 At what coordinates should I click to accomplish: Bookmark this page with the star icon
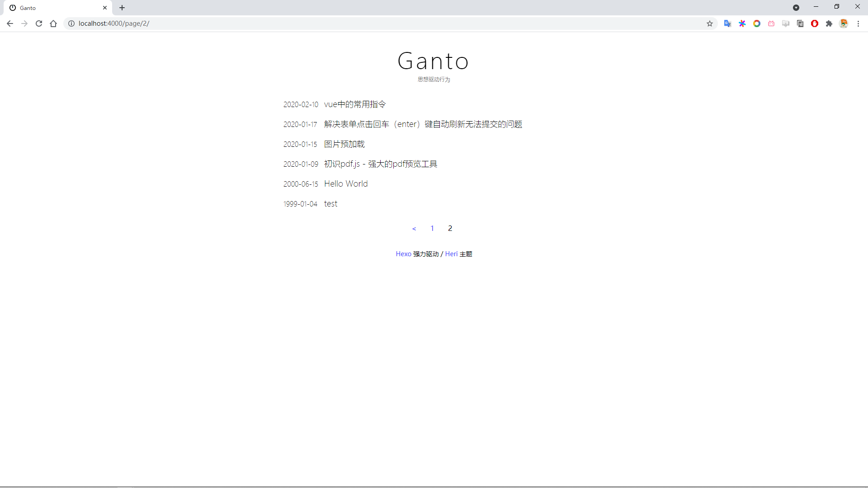tap(709, 23)
